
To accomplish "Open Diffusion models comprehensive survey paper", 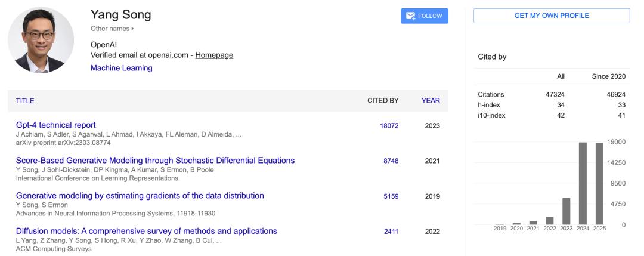I will [146, 231].
